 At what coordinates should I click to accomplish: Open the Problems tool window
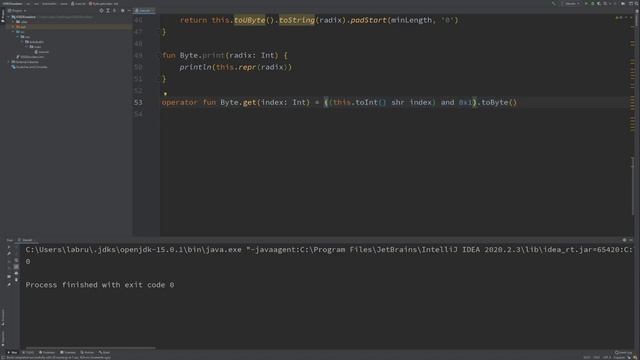pyautogui.click(x=47, y=352)
